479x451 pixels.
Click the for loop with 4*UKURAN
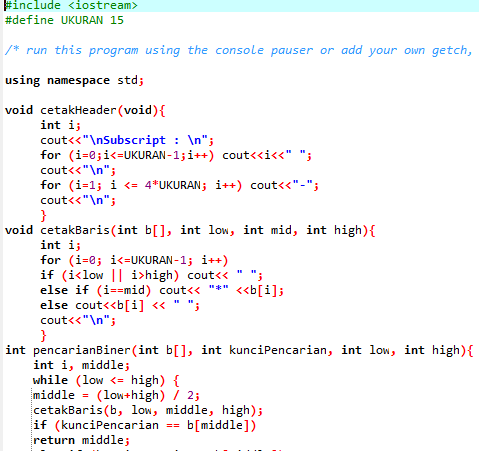click(179, 185)
